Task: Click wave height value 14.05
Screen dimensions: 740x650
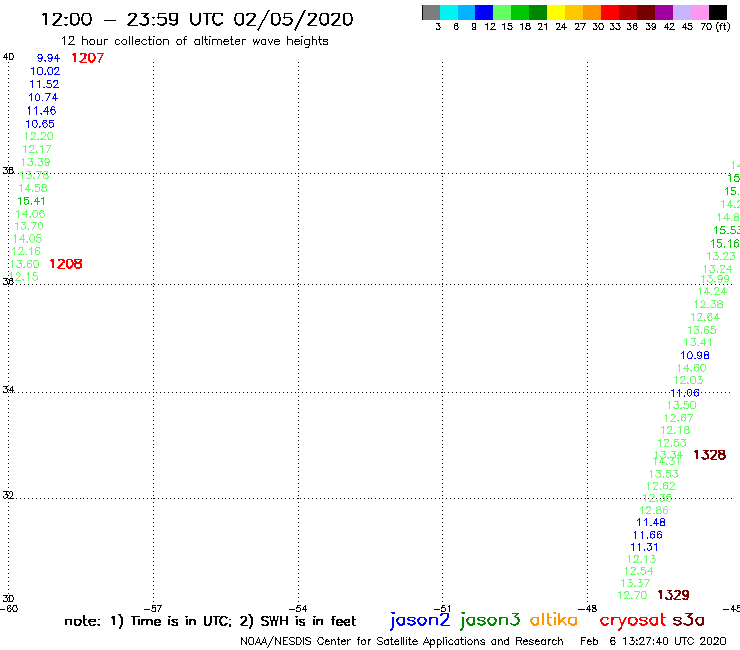Action: click(27, 239)
